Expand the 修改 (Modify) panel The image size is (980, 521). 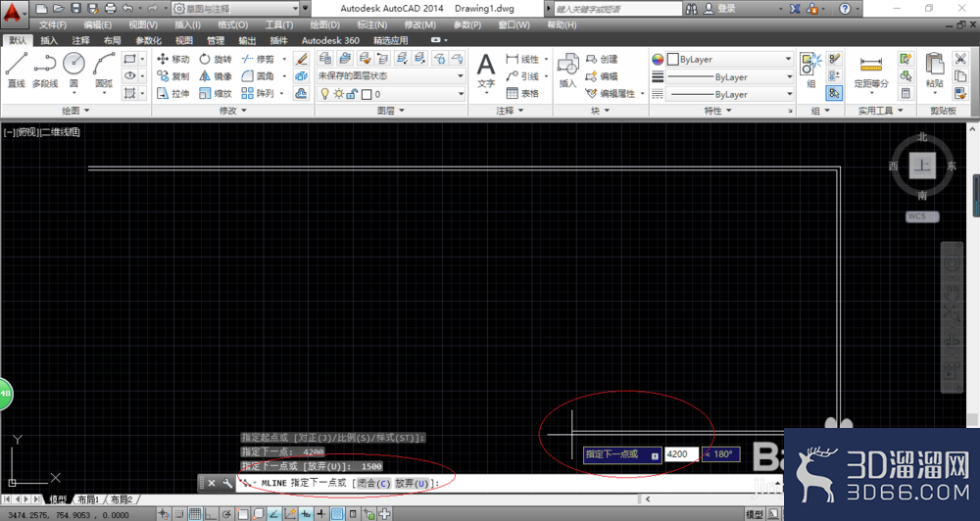point(232,111)
